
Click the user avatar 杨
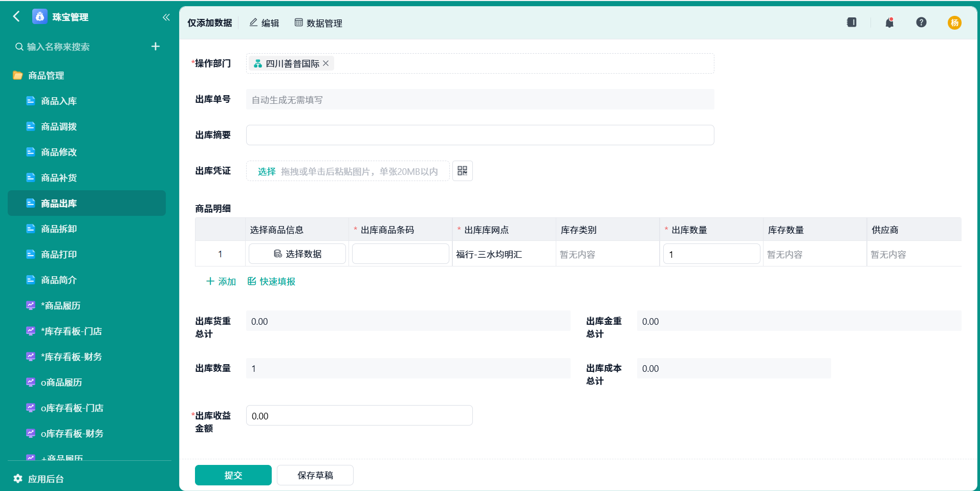coord(954,23)
